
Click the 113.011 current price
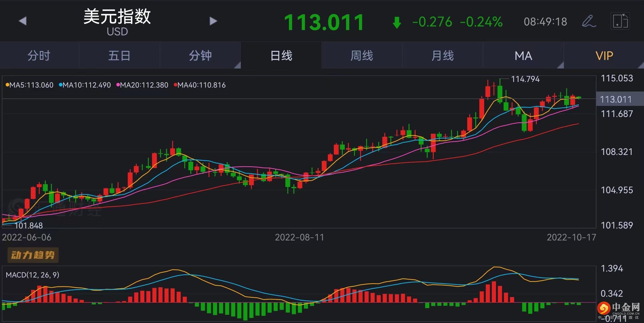pyautogui.click(x=324, y=22)
